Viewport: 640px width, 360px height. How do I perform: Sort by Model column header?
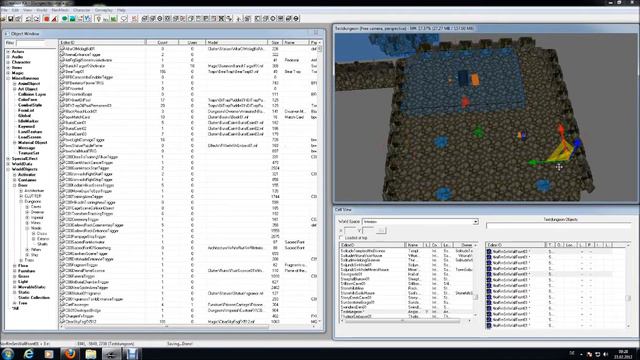coord(237,42)
